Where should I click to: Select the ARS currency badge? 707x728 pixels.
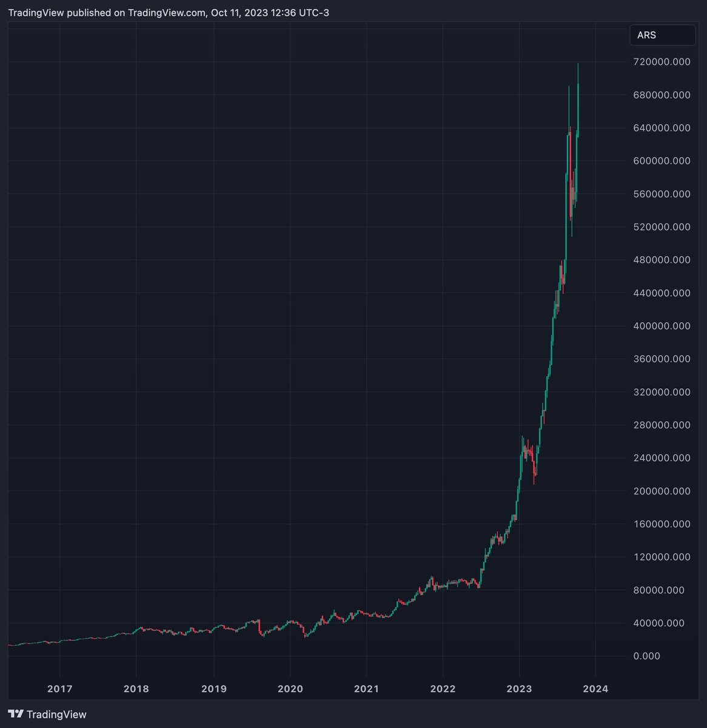(x=662, y=35)
